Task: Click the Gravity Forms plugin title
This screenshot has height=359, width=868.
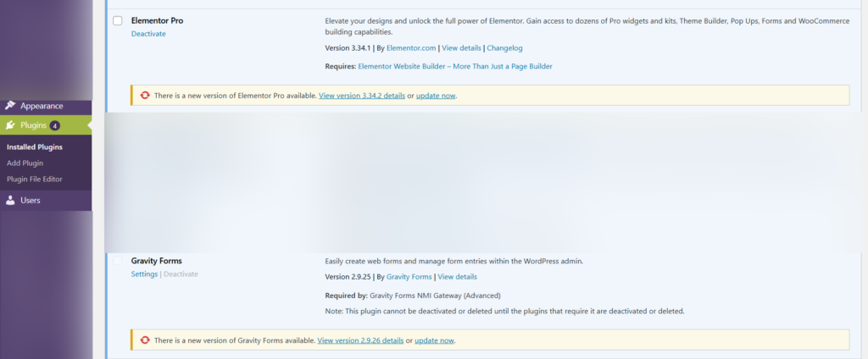Action: (x=157, y=261)
